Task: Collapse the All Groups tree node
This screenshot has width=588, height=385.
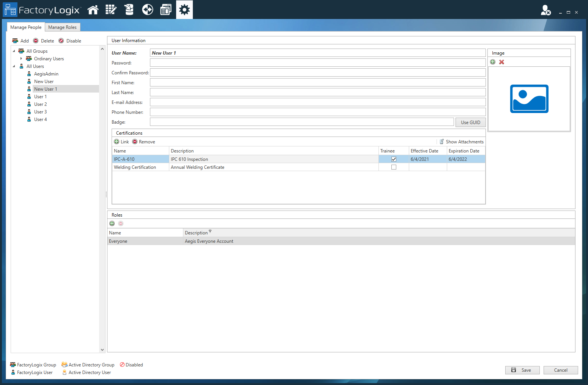Action: (14, 51)
